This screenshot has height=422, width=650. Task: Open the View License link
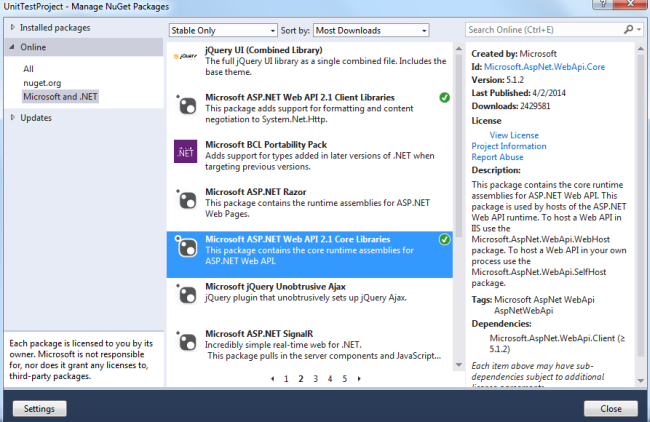click(514, 135)
